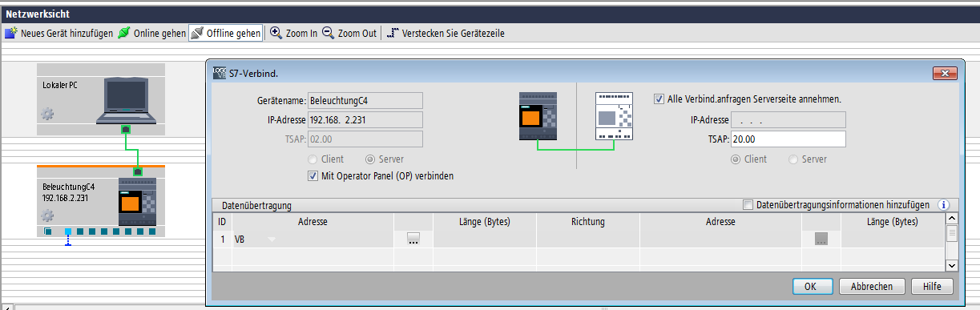The width and height of the screenshot is (980, 310).
Task: Open Hilfe for S7-Verbind. dialog
Action: coord(932,286)
